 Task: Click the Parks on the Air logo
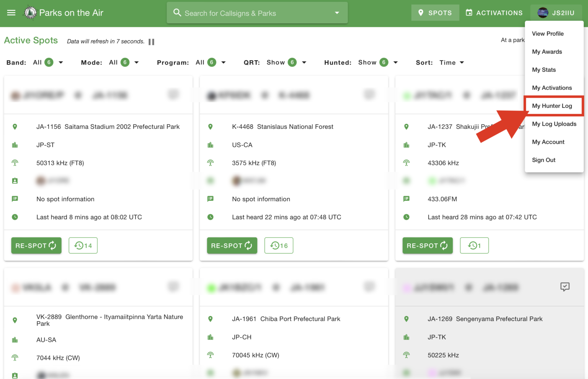pos(30,13)
